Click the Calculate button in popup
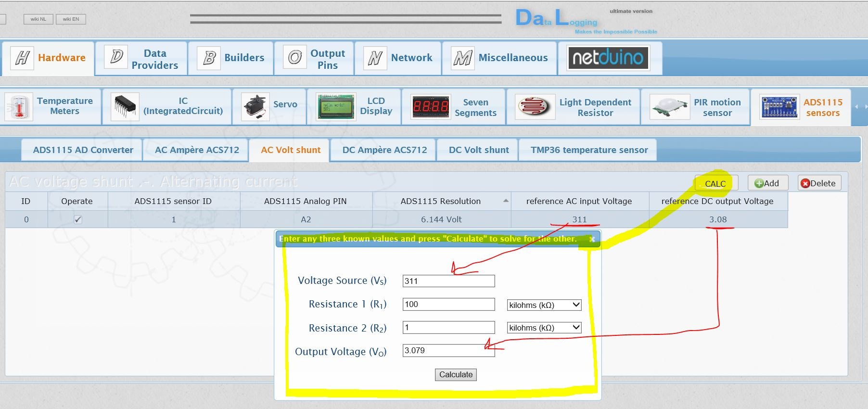 coord(456,375)
